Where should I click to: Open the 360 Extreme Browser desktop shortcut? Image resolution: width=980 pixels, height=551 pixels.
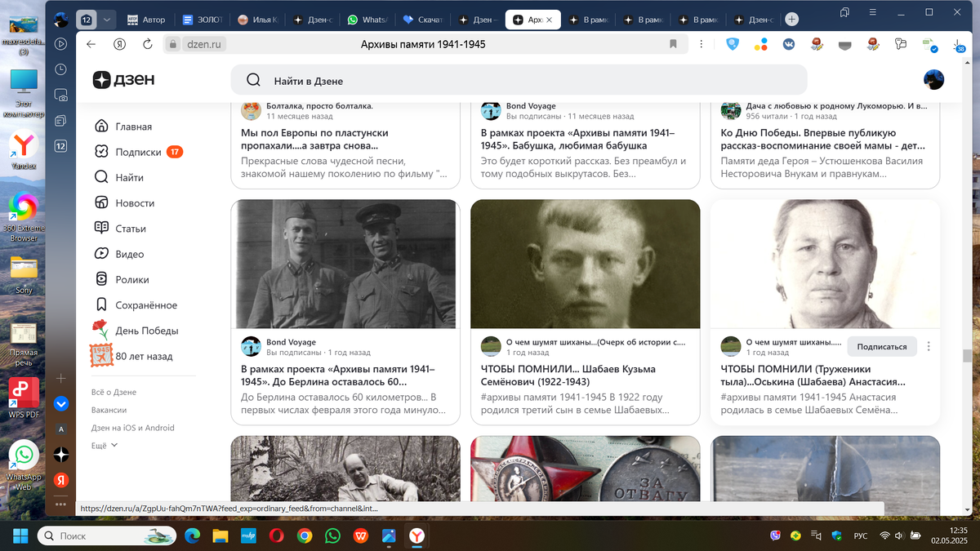[x=24, y=217]
